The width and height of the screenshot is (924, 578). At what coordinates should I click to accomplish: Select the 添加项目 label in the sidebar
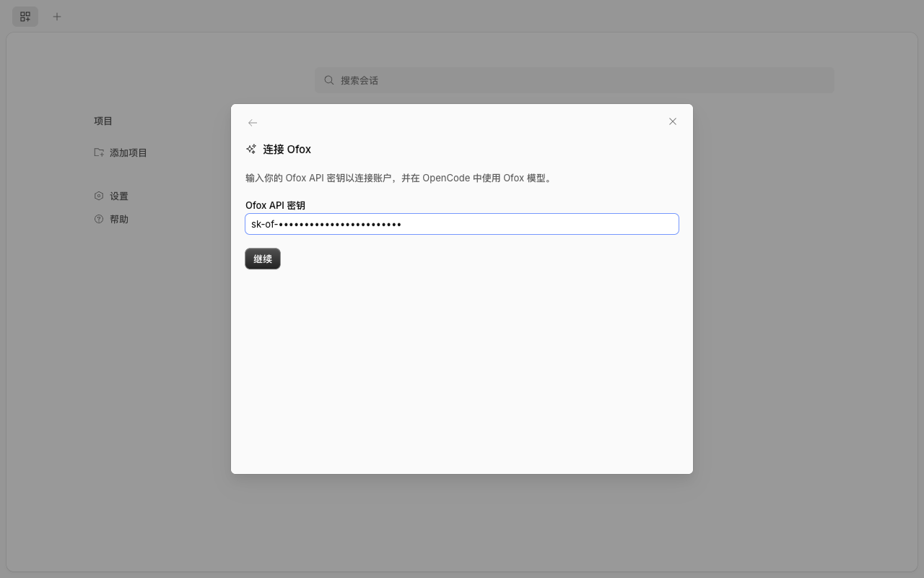[x=128, y=152]
